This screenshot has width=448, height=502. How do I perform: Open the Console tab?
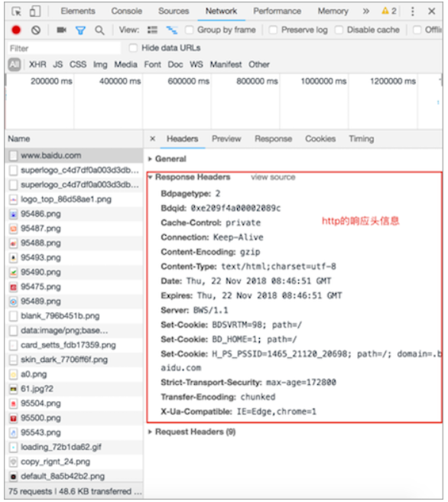coord(127,11)
